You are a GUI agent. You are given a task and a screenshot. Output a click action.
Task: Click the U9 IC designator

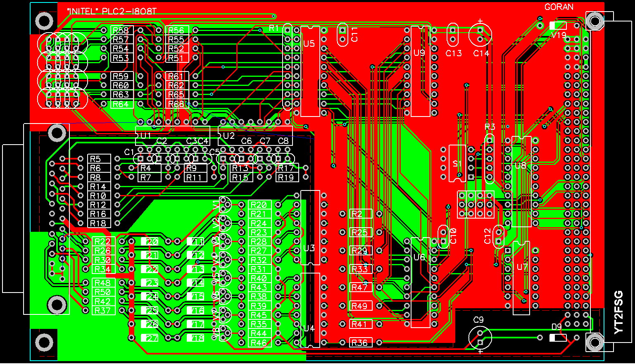pyautogui.click(x=419, y=52)
